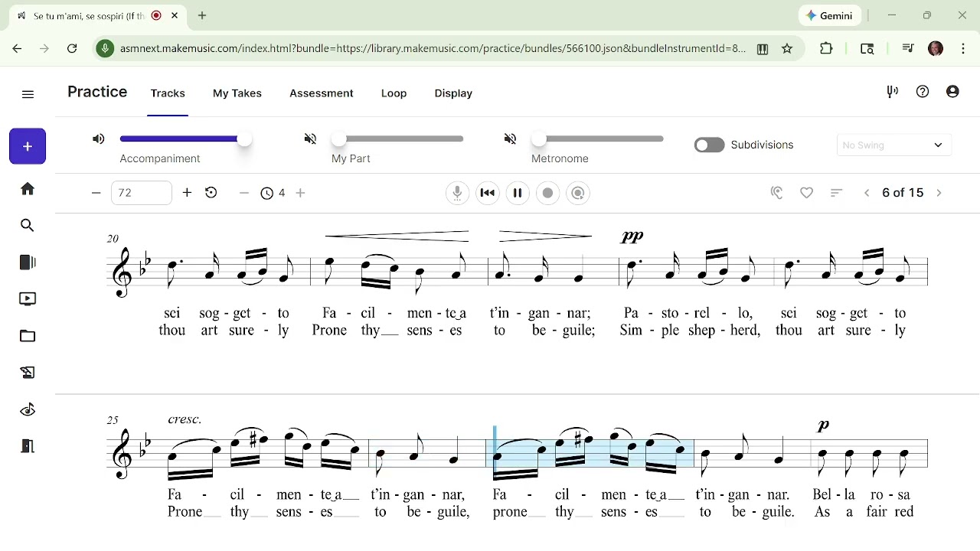This screenshot has height=551, width=980.
Task: Open the search sidebar icon
Action: (28, 226)
